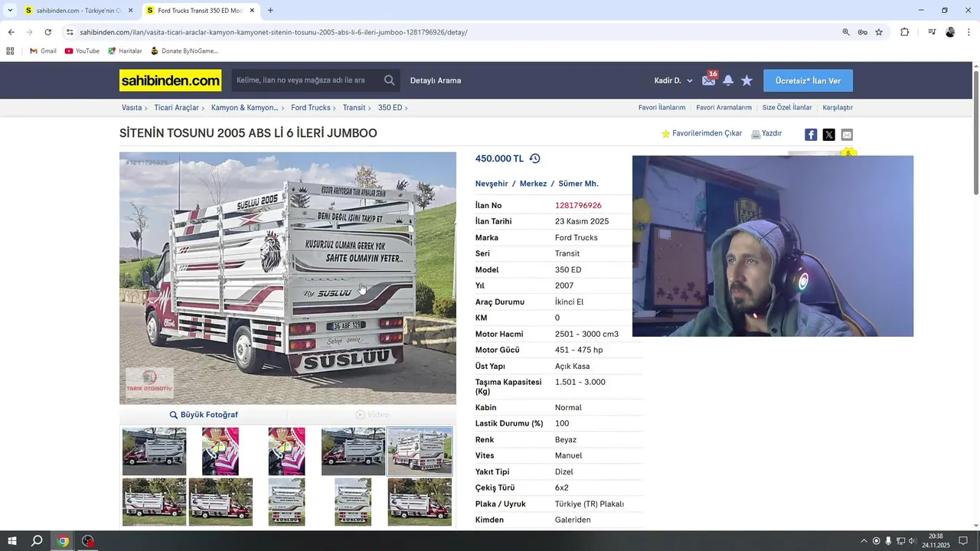Open Transit breadcrumb
Screen dimensions: 980x551
coord(354,108)
